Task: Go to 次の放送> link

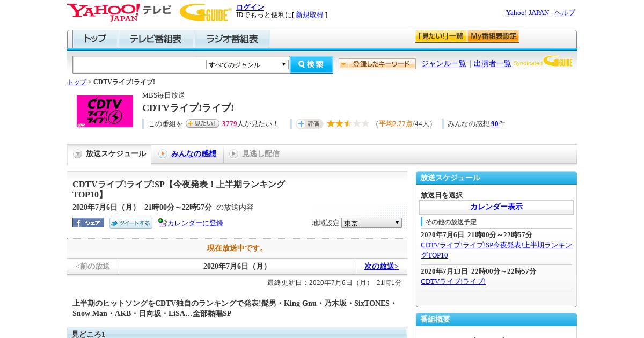Action: 382,266
